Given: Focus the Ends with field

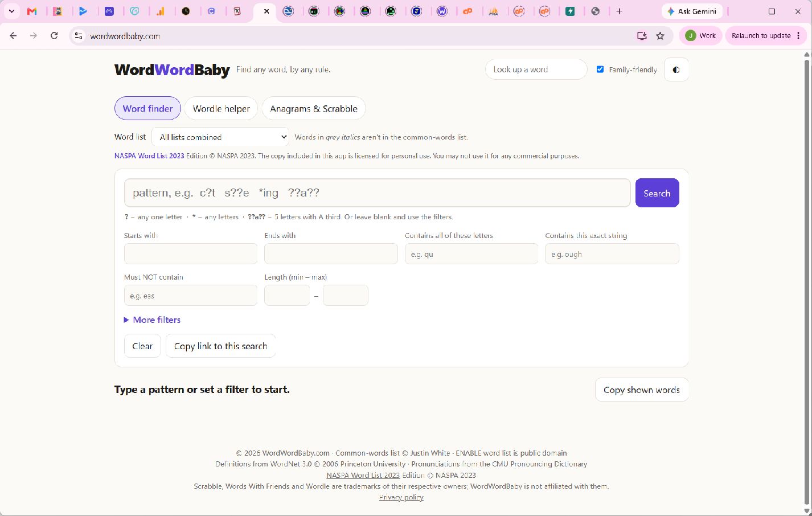Looking at the screenshot, I should tap(331, 254).
